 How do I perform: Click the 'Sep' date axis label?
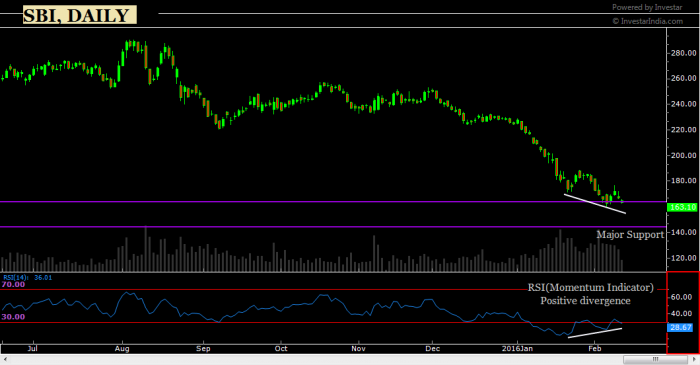[x=203, y=348]
